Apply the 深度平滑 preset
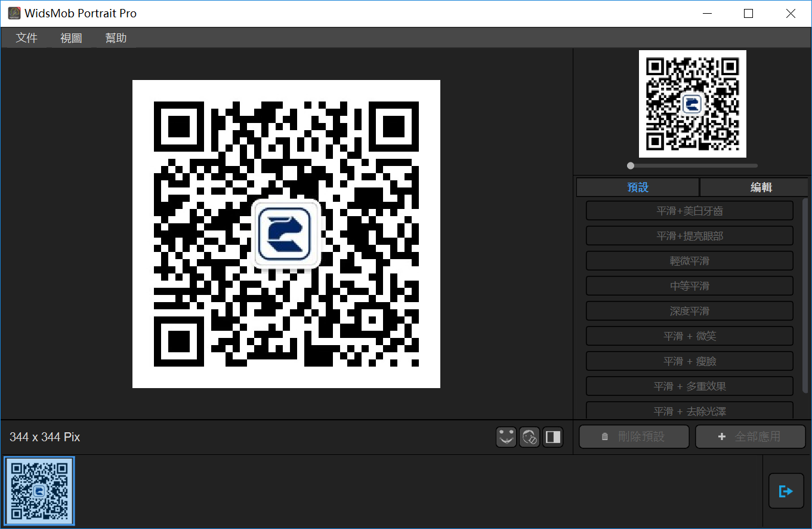Screen dimensions: 812x529 [x=690, y=311]
